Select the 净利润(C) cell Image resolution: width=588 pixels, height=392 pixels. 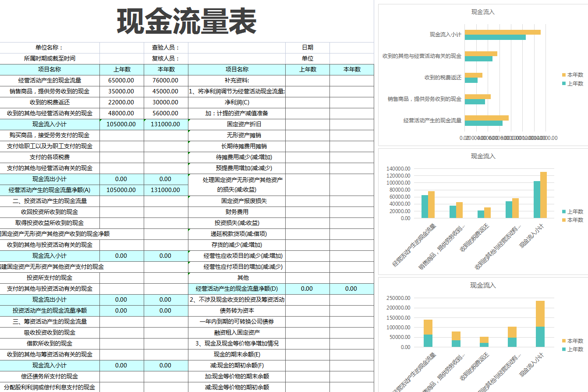coord(237,102)
